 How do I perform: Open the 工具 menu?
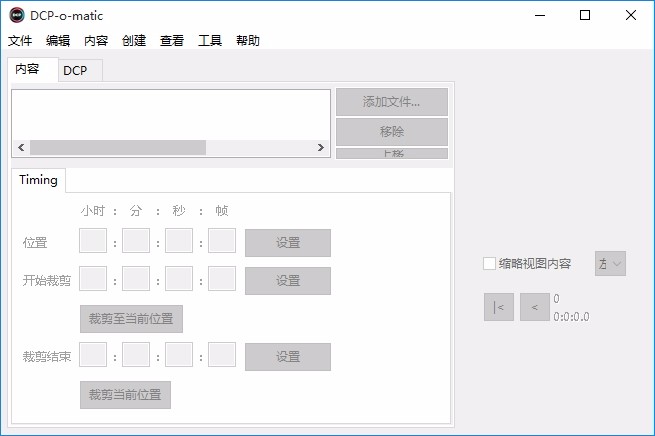click(x=210, y=41)
